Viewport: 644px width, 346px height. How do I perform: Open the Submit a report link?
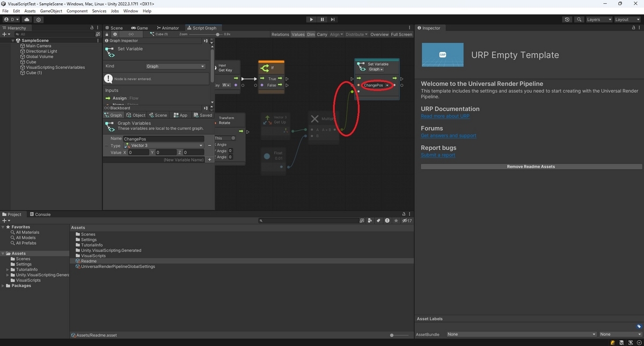438,155
